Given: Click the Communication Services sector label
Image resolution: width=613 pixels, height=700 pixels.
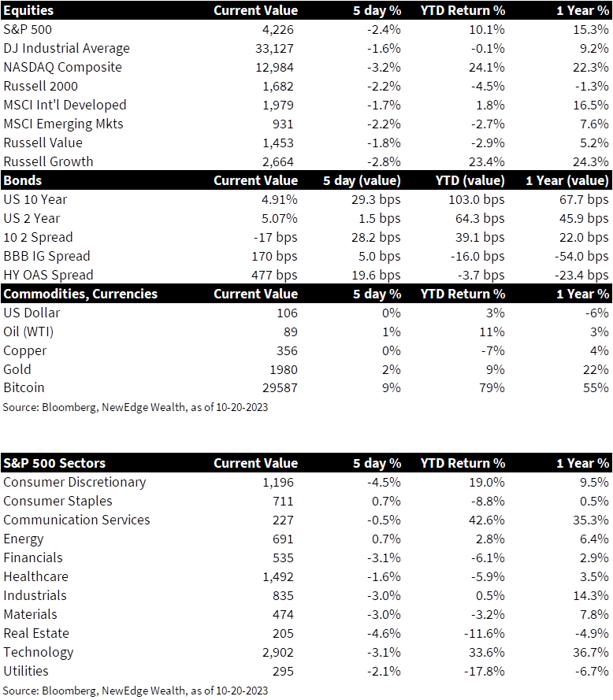Looking at the screenshot, I should 76,520.
